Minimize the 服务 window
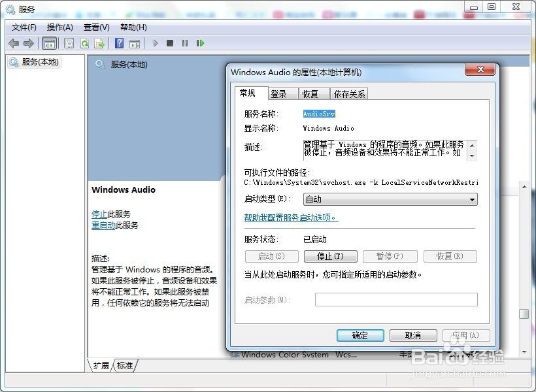This screenshot has height=392, width=536. pos(473,7)
